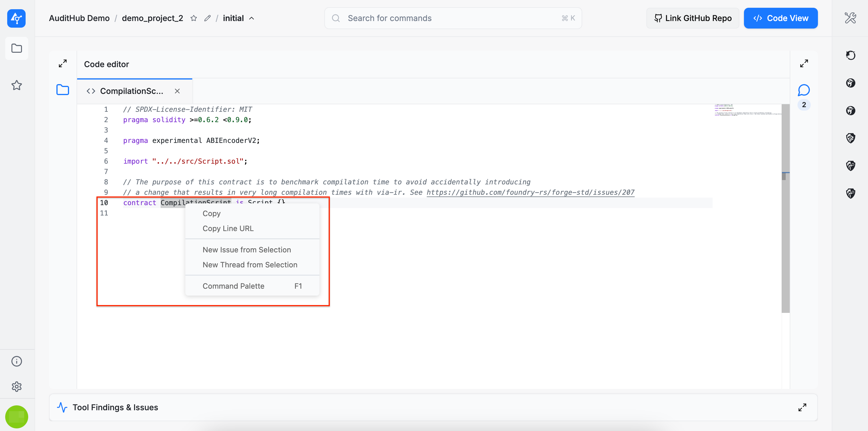Click Link GitHub Repo button
This screenshot has width=868, height=431.
692,18
